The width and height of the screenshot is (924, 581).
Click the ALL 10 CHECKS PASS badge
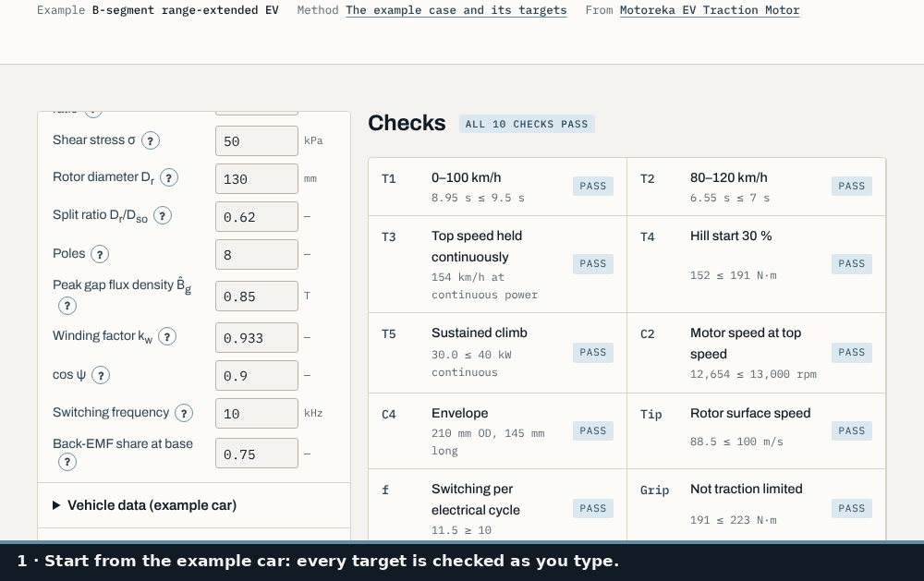527,124
